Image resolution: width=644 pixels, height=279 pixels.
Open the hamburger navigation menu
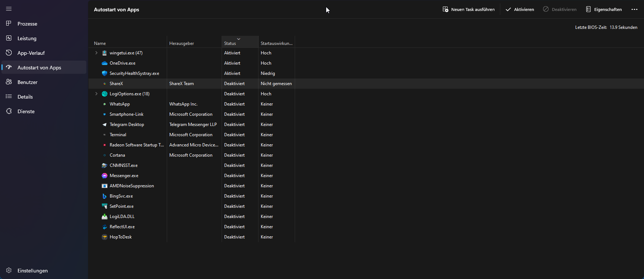pos(9,9)
